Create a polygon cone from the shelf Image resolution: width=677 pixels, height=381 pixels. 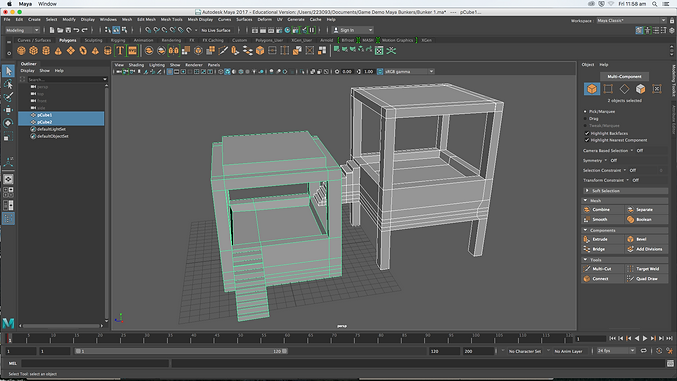58,51
